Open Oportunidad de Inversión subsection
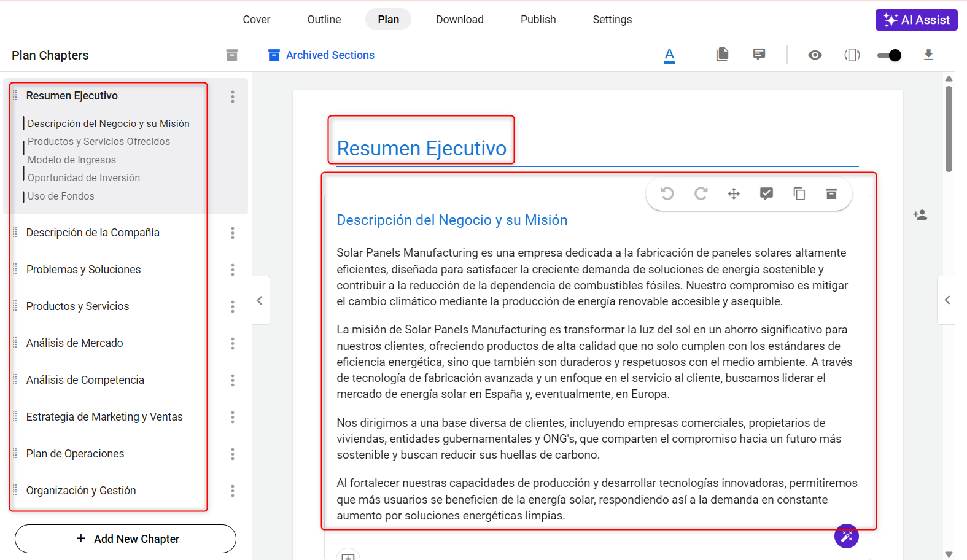Image resolution: width=967 pixels, height=560 pixels. point(83,177)
